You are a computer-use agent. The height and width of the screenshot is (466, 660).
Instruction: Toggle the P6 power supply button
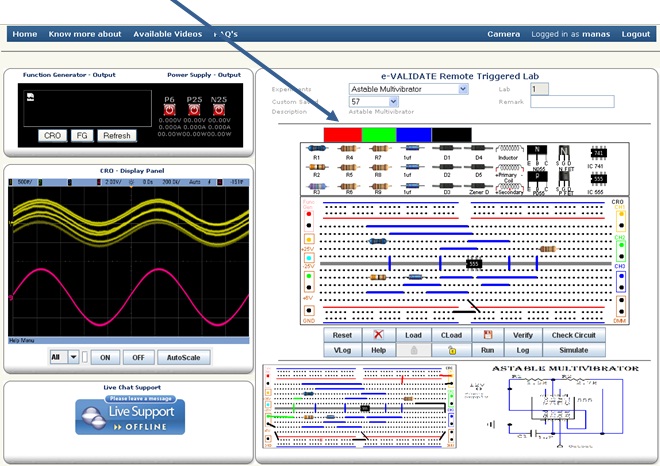tap(170, 109)
